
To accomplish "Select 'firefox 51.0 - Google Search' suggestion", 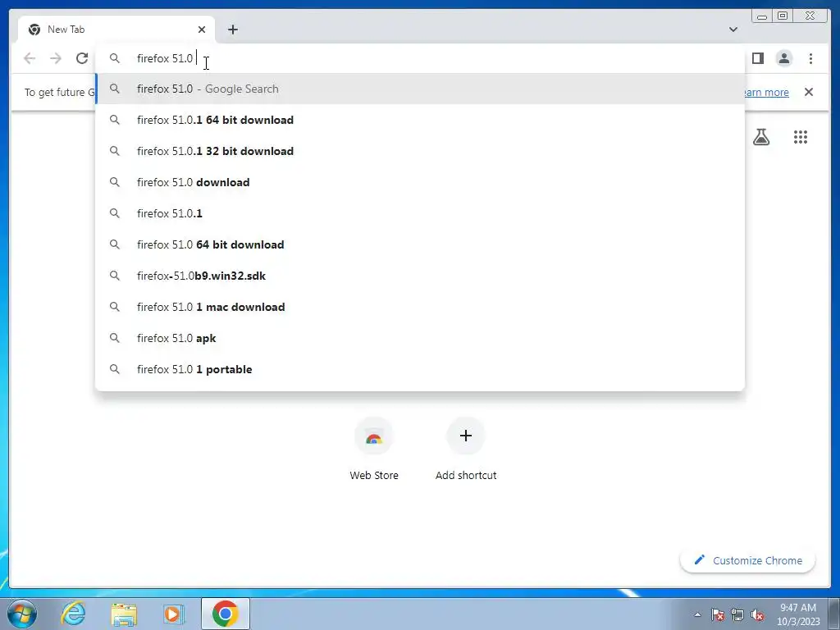I will 420,89.
